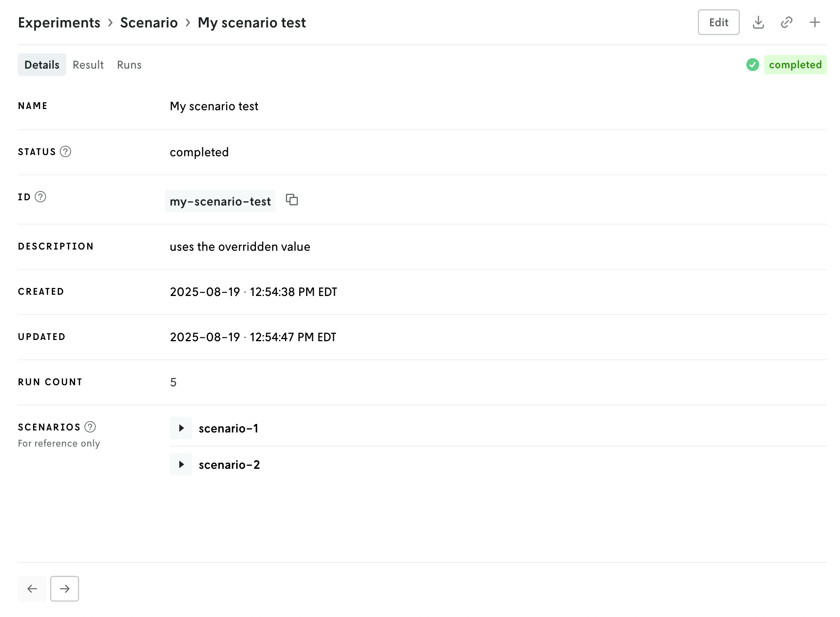Screen dimensions: 840x617
Task: Go to next item with right arrow
Action: [65, 589]
